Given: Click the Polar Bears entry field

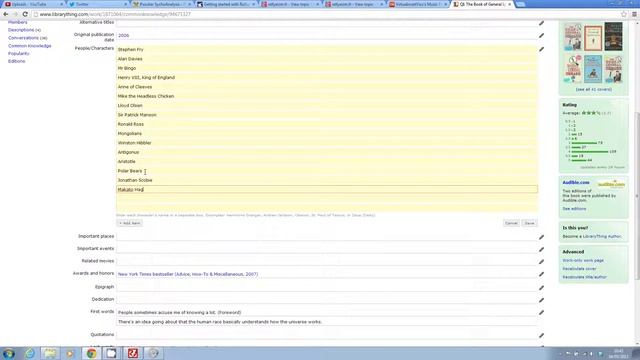Looking at the screenshot, I should coord(327,171).
